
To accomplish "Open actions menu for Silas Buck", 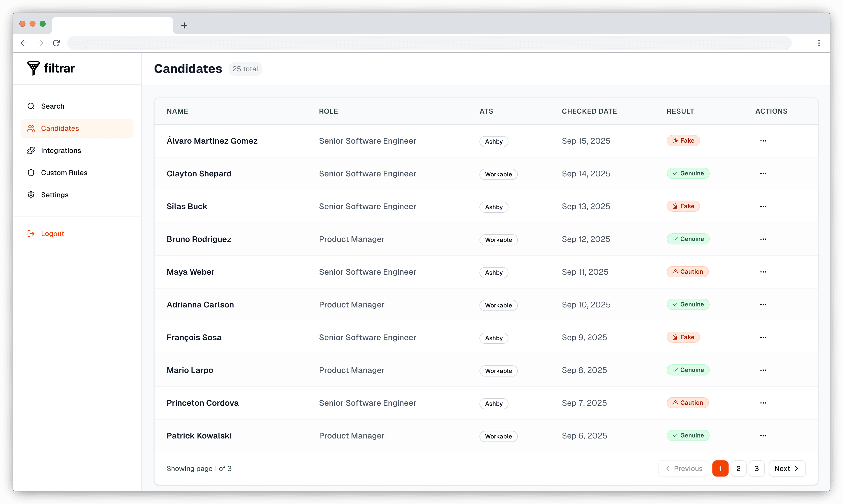I will tap(763, 206).
